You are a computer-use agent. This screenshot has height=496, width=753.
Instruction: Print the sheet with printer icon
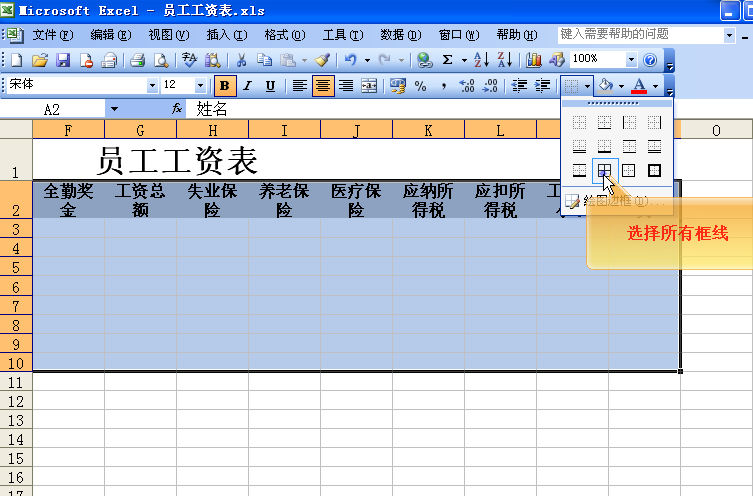137,60
